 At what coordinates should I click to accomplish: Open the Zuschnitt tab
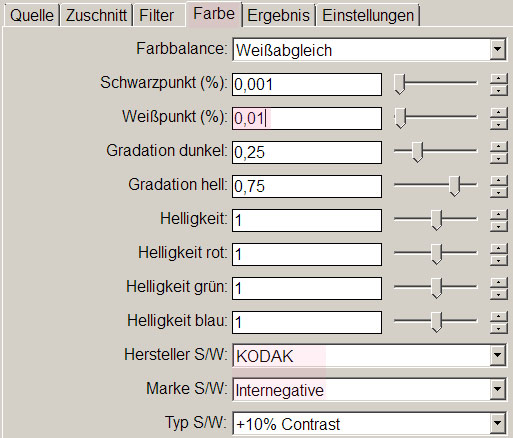point(96,15)
